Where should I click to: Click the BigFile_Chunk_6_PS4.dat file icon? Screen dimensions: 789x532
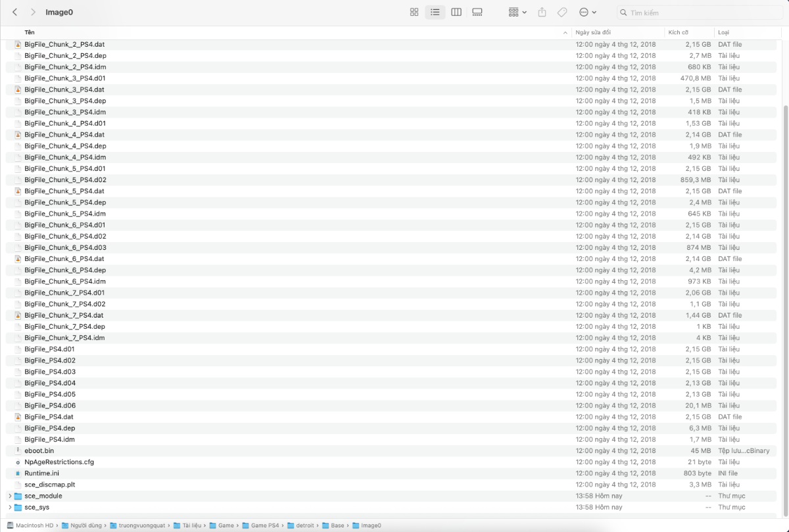18,259
